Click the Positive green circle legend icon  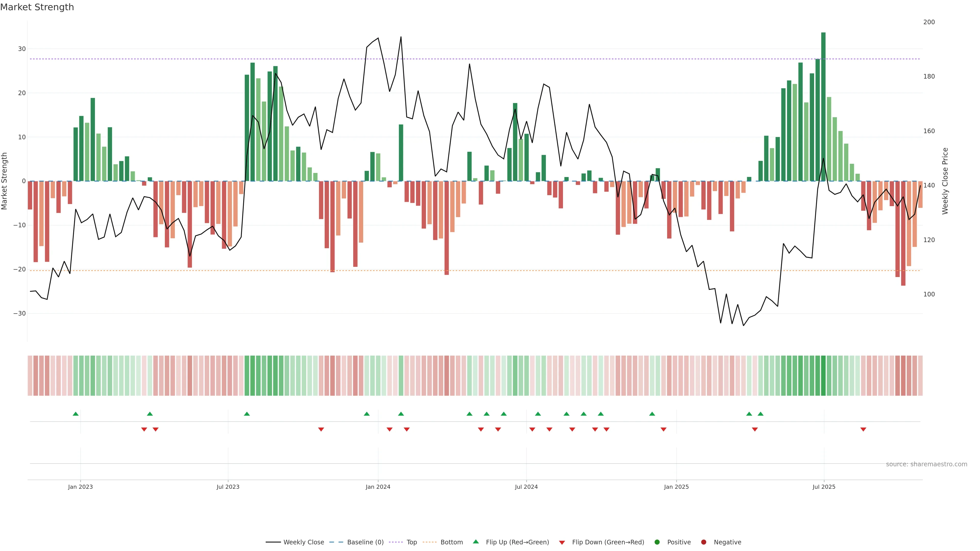point(657,542)
